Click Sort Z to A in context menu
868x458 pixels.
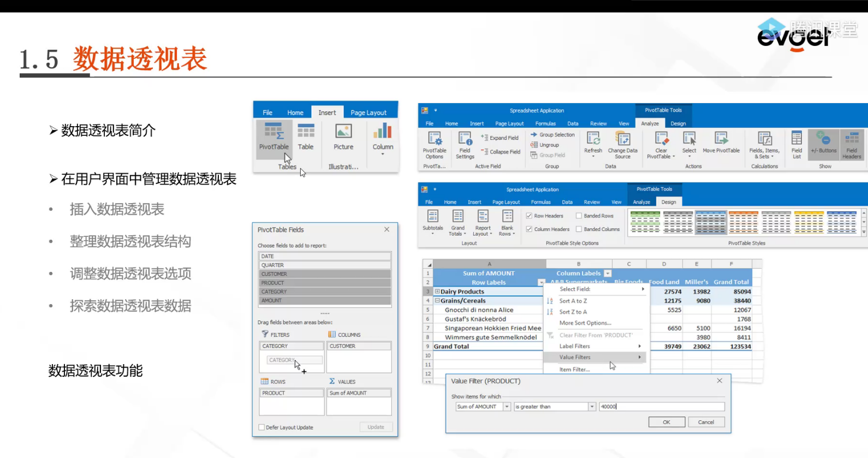(573, 312)
